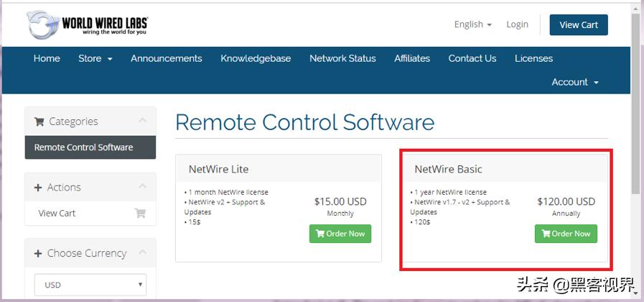Open the English language dropdown
The width and height of the screenshot is (644, 302).
point(472,24)
